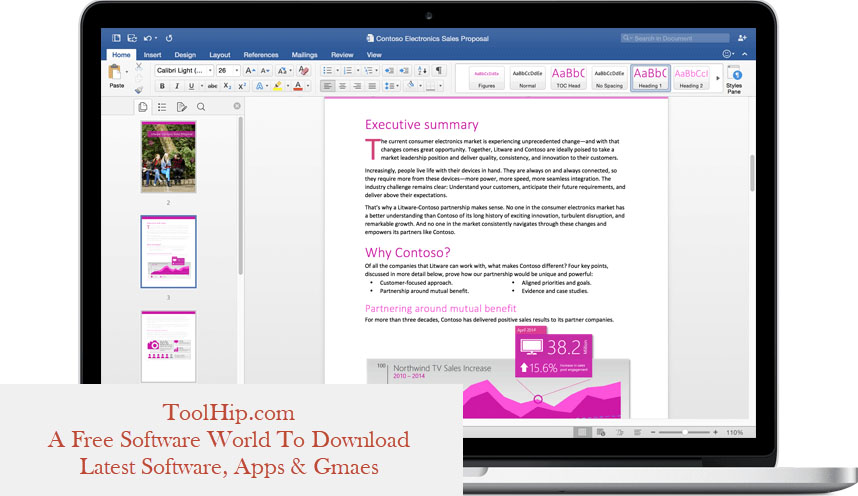Screen dimensions: 858x496
Task: Apply the Heading 2 style
Action: click(x=691, y=78)
